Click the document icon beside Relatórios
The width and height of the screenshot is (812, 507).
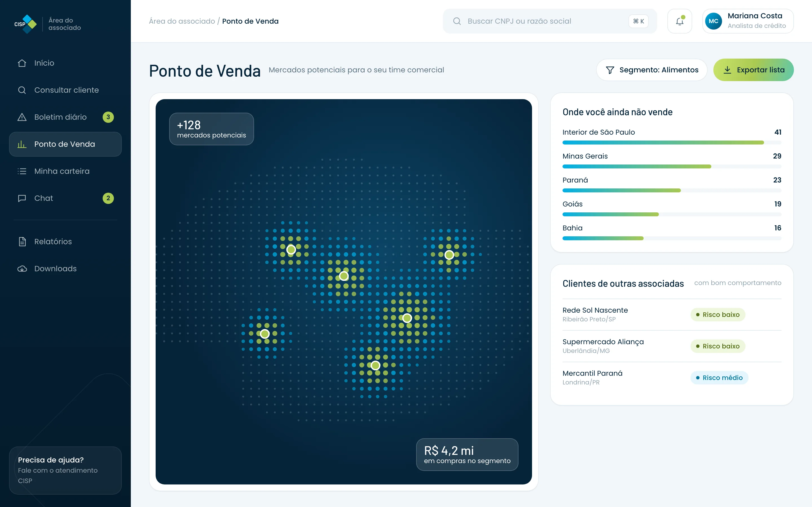[x=22, y=241]
